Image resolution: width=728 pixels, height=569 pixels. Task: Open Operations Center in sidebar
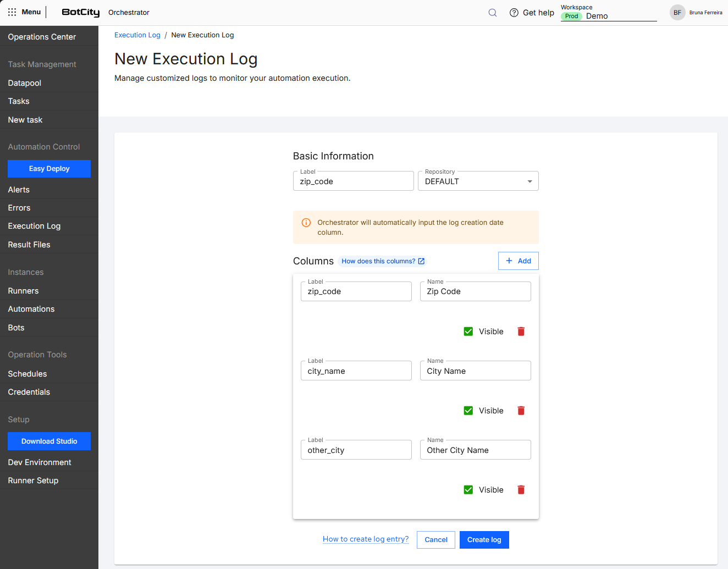point(49,37)
